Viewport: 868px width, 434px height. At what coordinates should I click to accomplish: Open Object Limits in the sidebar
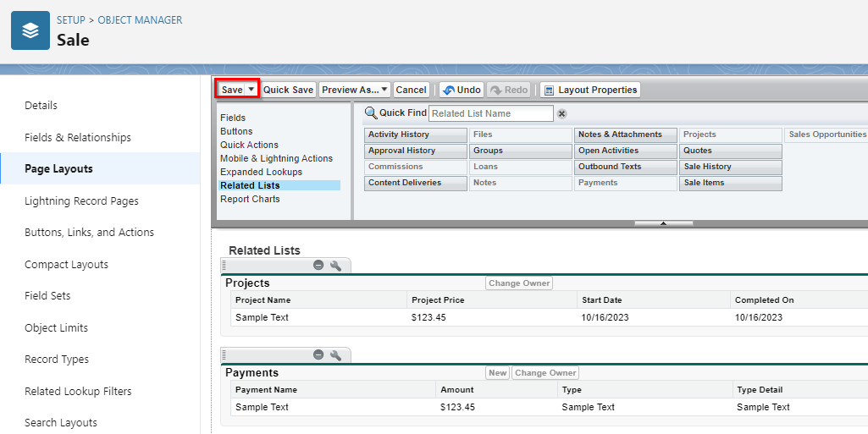57,328
